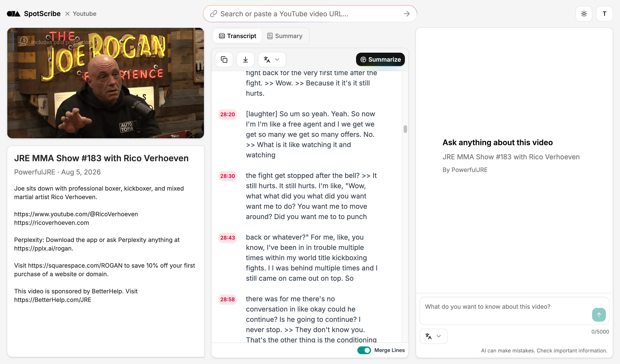The height and width of the screenshot is (364, 620).
Task: Open the pplx.ai/rogan link
Action: pyautogui.click(x=43, y=248)
